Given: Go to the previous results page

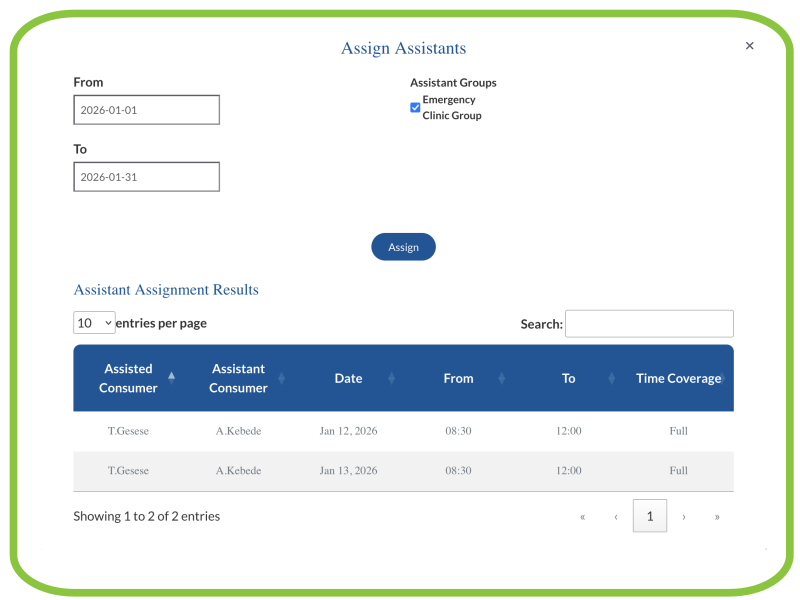Looking at the screenshot, I should (616, 516).
